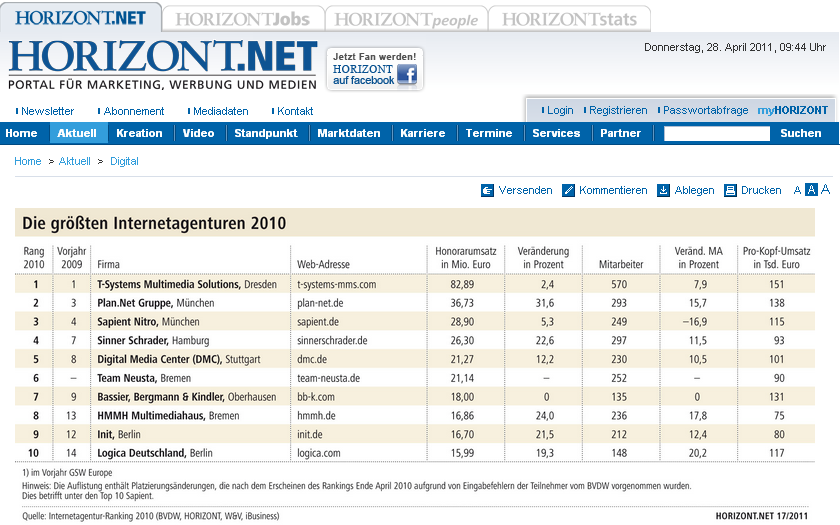Go to Aktuell in breadcrumb
Screen dimensions: 840x525
pyautogui.click(x=74, y=161)
